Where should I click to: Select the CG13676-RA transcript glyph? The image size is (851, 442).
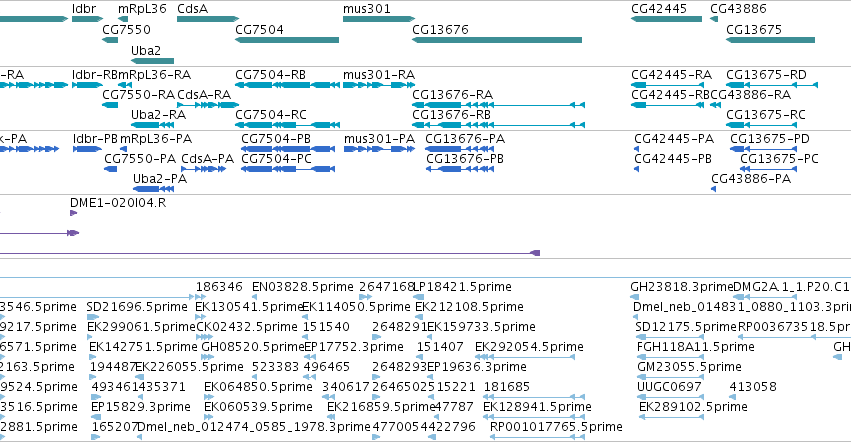click(x=498, y=105)
